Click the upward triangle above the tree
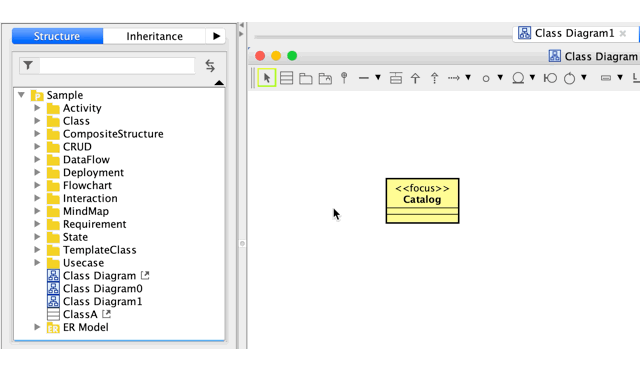Viewport: 640px width, 370px height. click(x=219, y=83)
